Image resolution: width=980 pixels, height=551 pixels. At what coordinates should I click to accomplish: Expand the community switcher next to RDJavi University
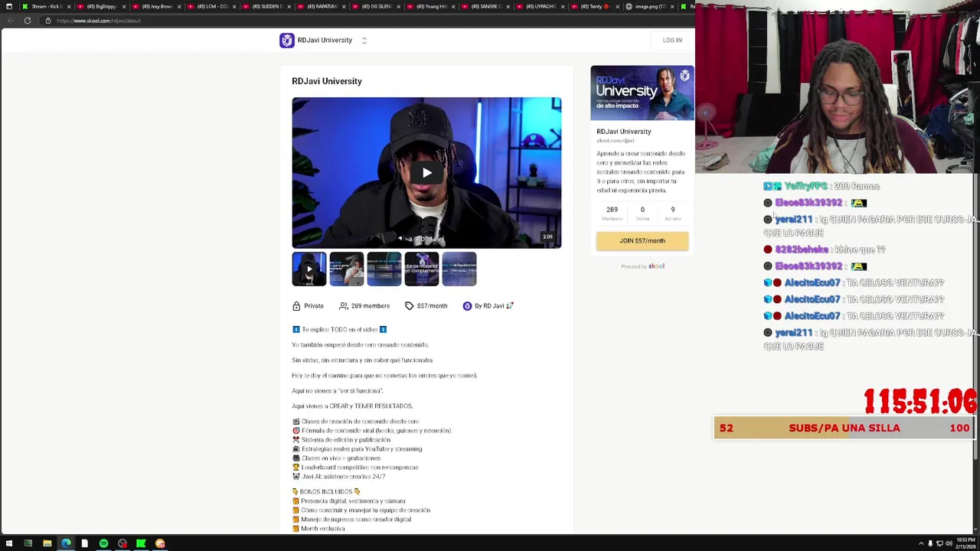point(364,41)
